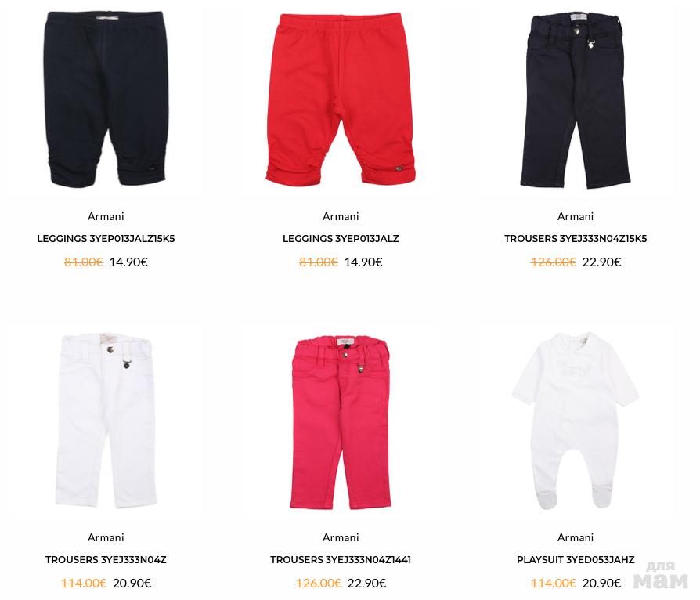The image size is (700, 600).
Task: Click the 22.90€ price under navy trousers
Action: (601, 262)
